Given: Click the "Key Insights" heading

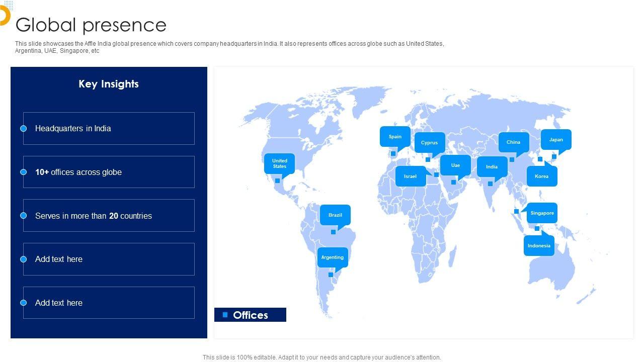Looking at the screenshot, I should [x=109, y=84].
